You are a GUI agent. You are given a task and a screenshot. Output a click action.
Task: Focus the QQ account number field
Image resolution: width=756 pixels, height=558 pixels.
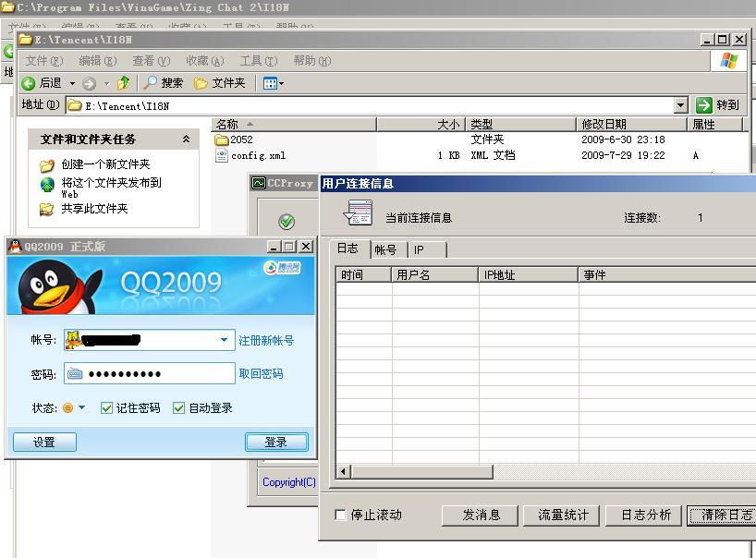150,340
